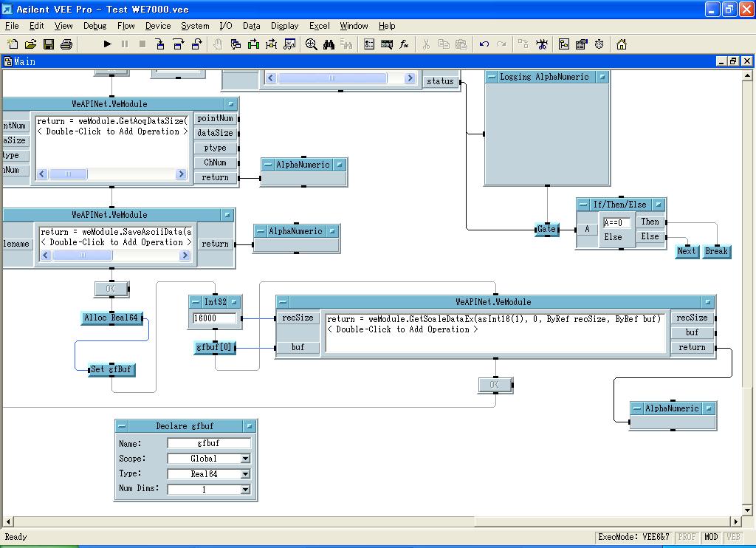Click the Run program play button
The image size is (756, 548).
pos(107,44)
